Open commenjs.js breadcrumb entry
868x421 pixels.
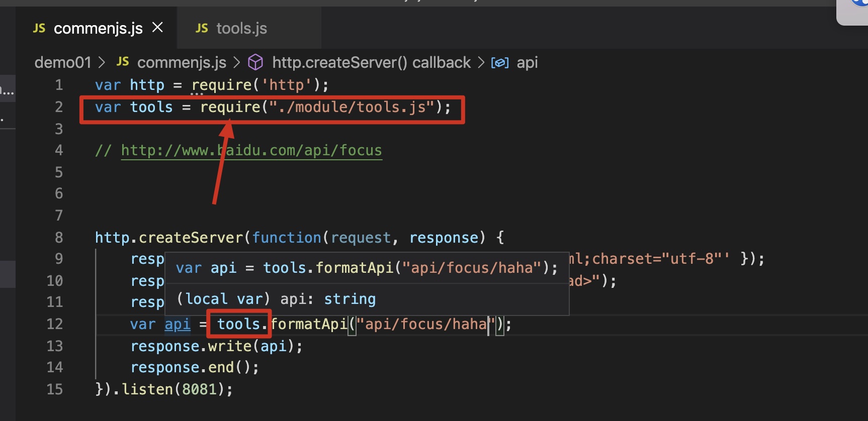pos(182,62)
